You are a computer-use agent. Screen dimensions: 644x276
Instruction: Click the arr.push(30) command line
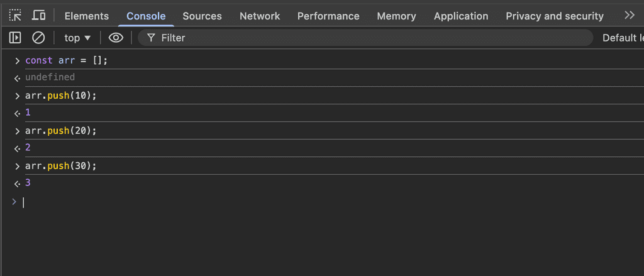point(61,166)
